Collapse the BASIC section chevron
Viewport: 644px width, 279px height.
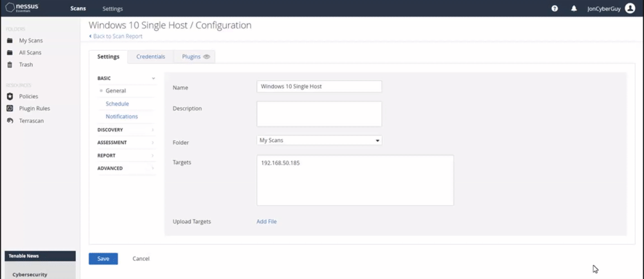pyautogui.click(x=153, y=78)
